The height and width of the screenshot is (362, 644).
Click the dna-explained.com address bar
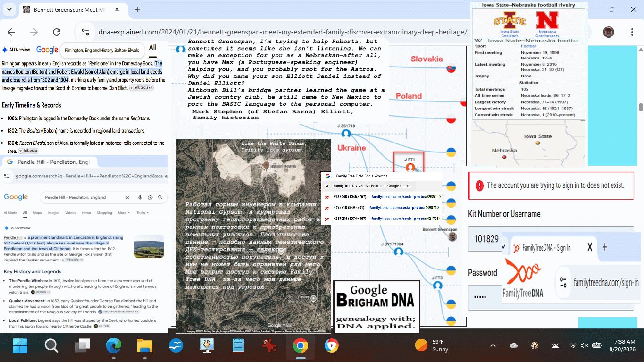tap(283, 32)
